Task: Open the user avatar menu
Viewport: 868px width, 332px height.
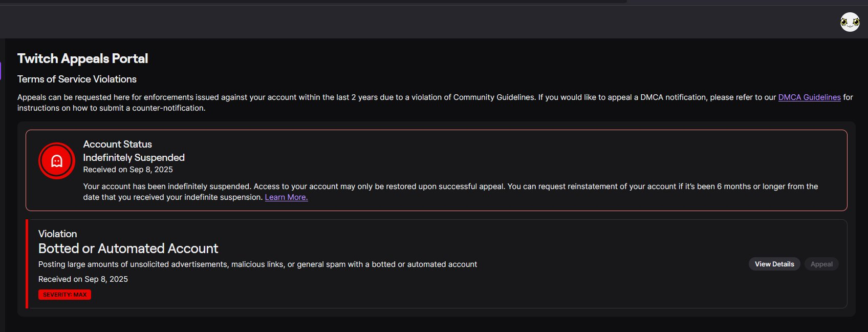Action: (850, 22)
